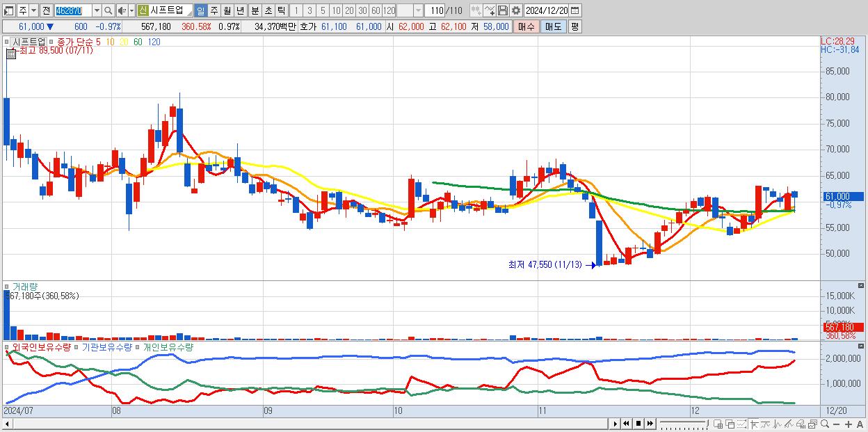Select interval preset 10
The width and height of the screenshot is (868, 432).
[x=336, y=10]
